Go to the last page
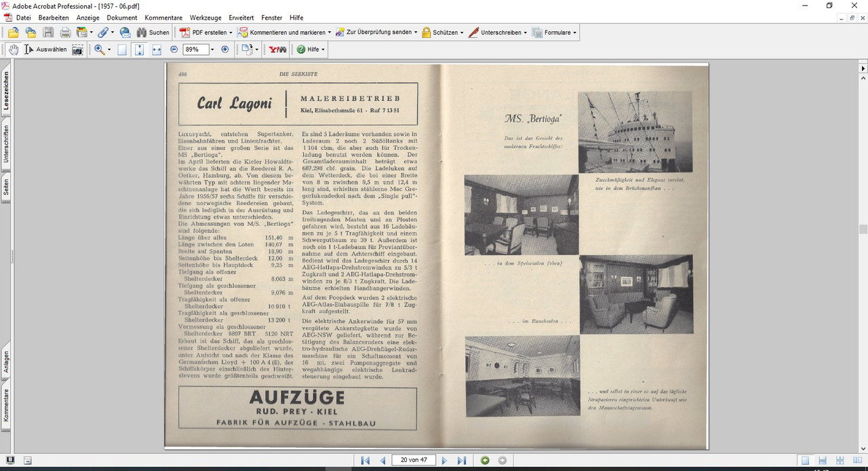Image resolution: width=868 pixels, height=471 pixels. coord(461,460)
